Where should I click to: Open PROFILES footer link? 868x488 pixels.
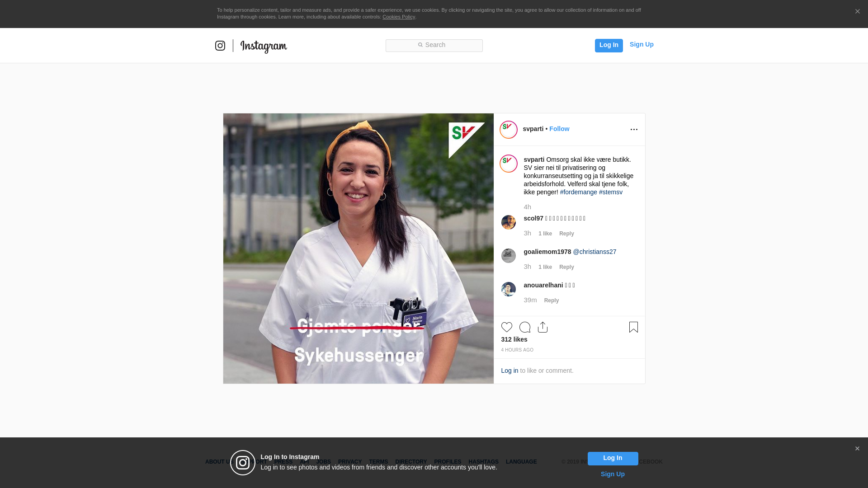[x=448, y=462]
